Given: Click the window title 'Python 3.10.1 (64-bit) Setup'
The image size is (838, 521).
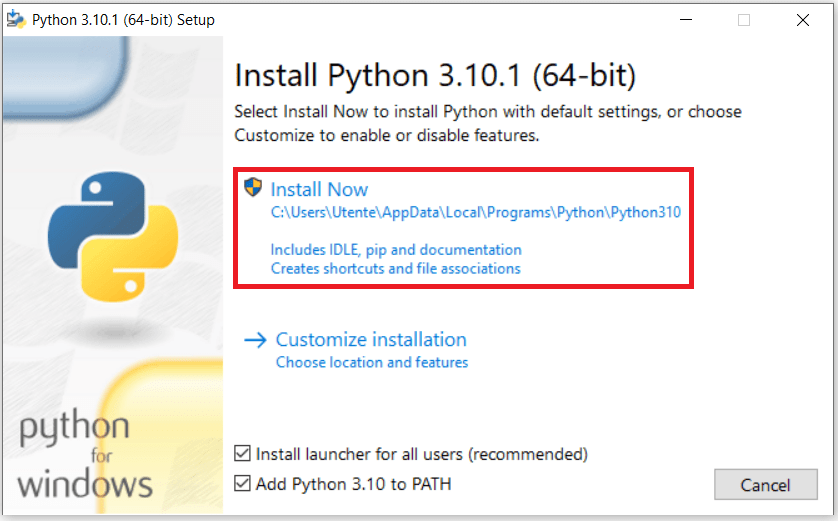Looking at the screenshot, I should click(123, 19).
